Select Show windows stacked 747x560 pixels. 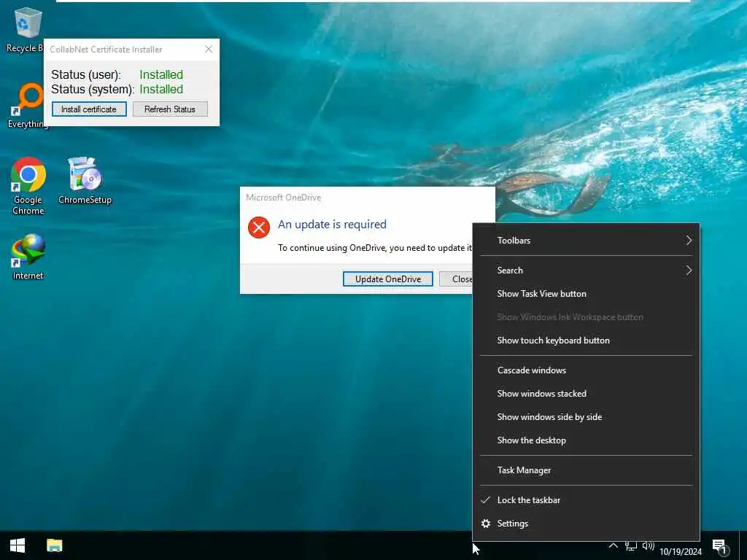click(x=586, y=393)
